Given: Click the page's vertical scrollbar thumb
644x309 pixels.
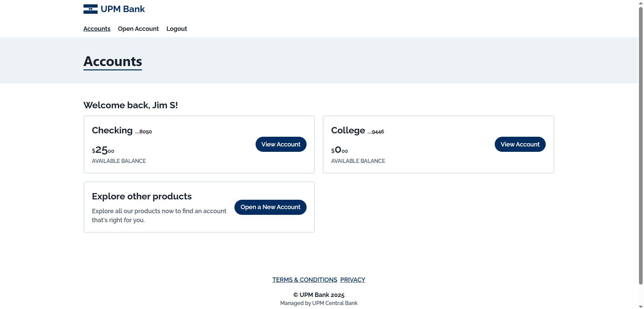Looking at the screenshot, I should (641, 145).
